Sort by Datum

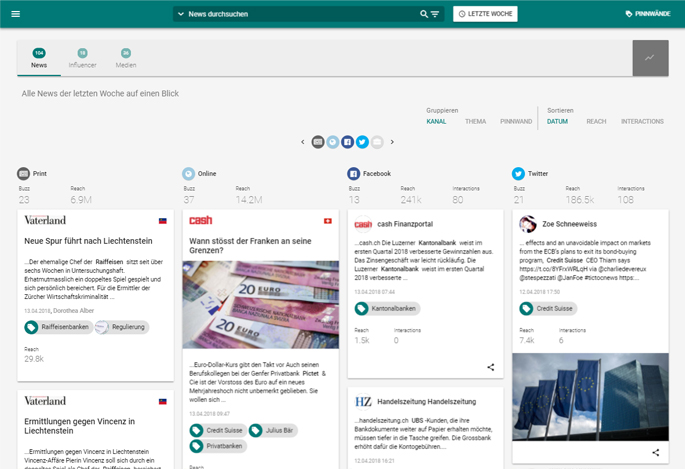[x=557, y=121]
